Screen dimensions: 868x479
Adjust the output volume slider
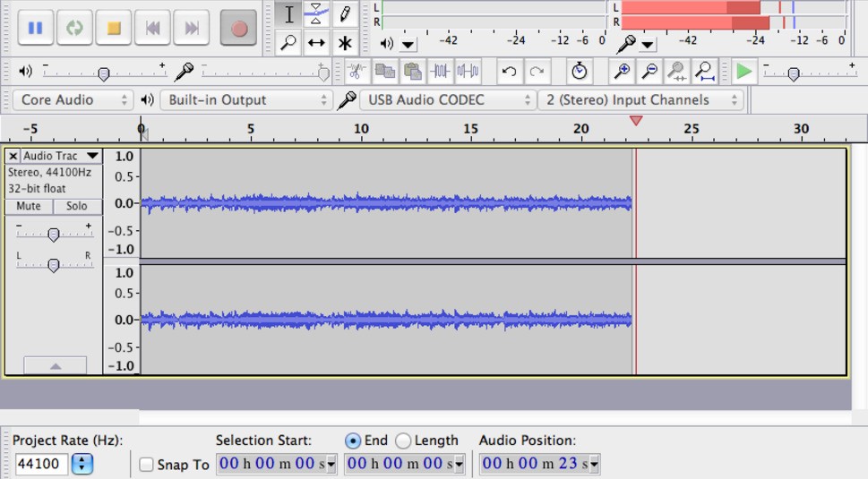(104, 73)
